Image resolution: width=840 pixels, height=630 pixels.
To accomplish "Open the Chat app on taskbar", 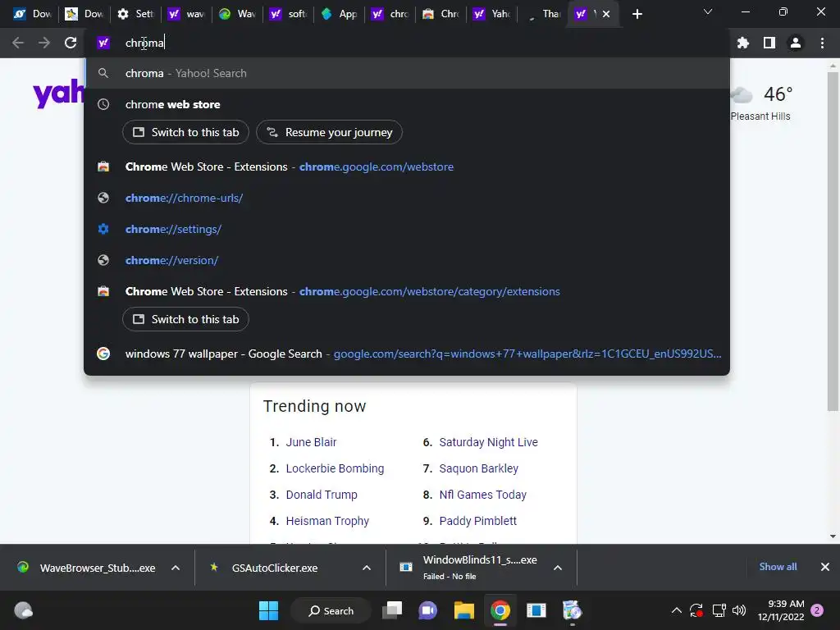I will [428, 610].
